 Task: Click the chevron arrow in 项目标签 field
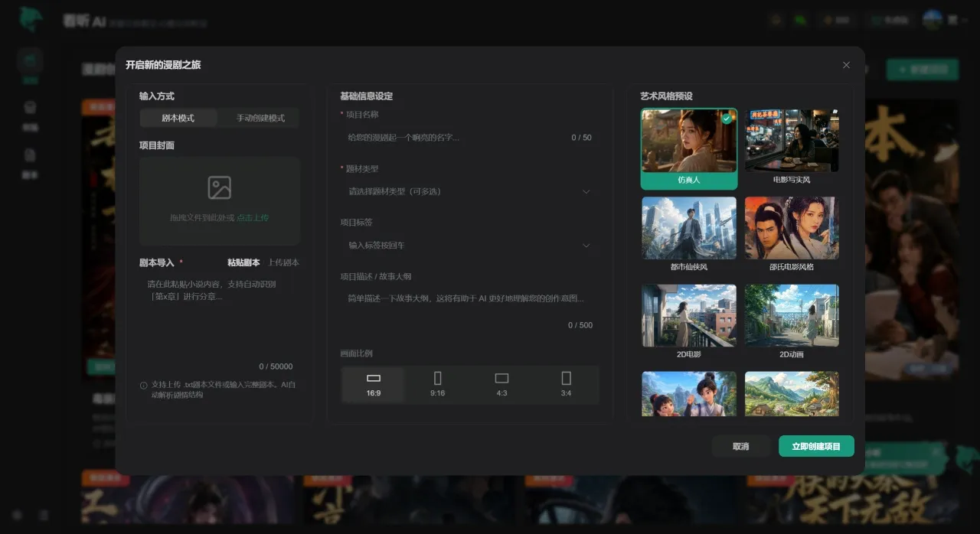pos(586,246)
